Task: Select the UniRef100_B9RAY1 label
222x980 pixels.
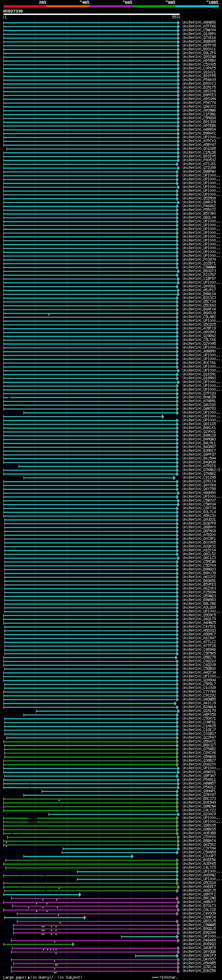Action: coord(199,133)
